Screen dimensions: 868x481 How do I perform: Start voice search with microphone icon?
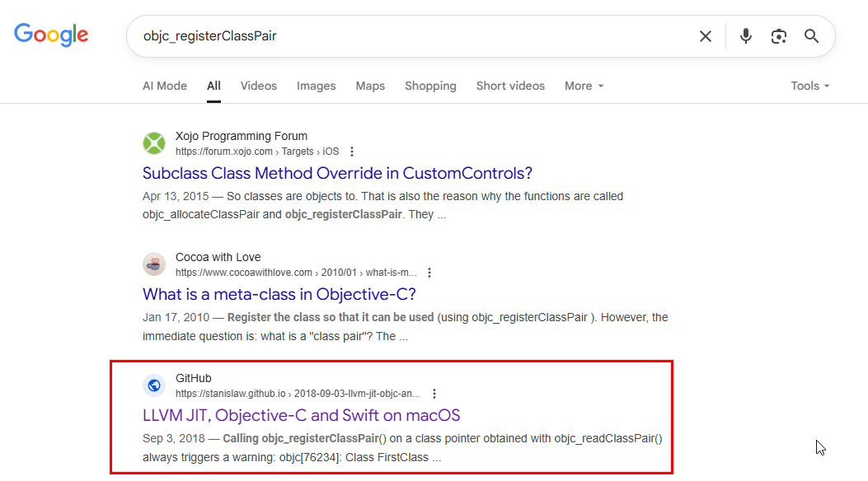click(x=746, y=36)
